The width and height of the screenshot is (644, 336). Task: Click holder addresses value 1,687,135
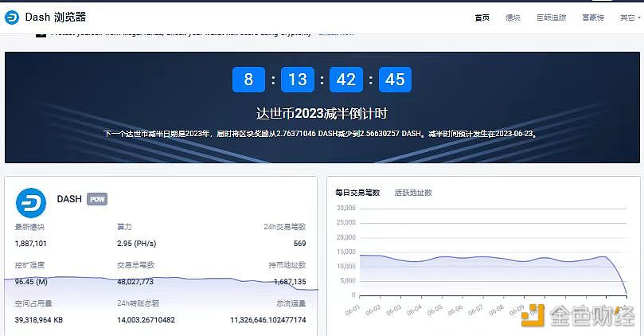(x=290, y=282)
